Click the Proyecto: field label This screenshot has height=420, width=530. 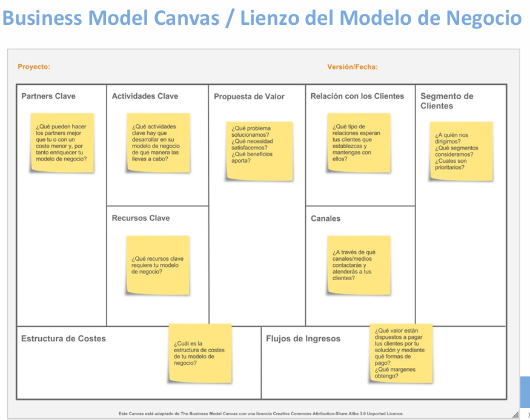click(34, 67)
